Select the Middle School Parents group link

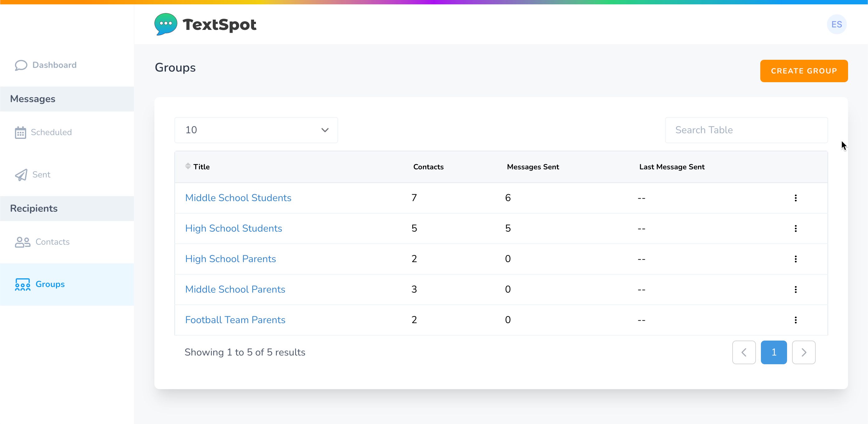pos(235,289)
